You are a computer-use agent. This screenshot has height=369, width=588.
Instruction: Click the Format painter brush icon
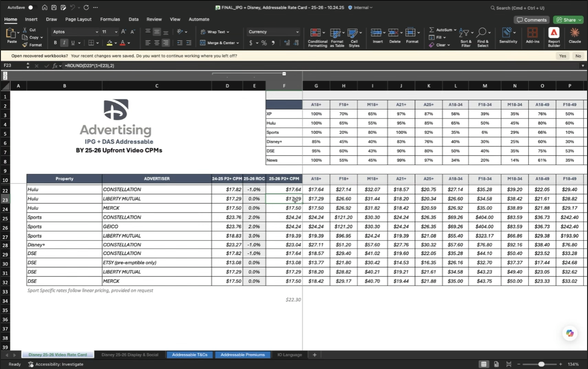pyautogui.click(x=25, y=45)
